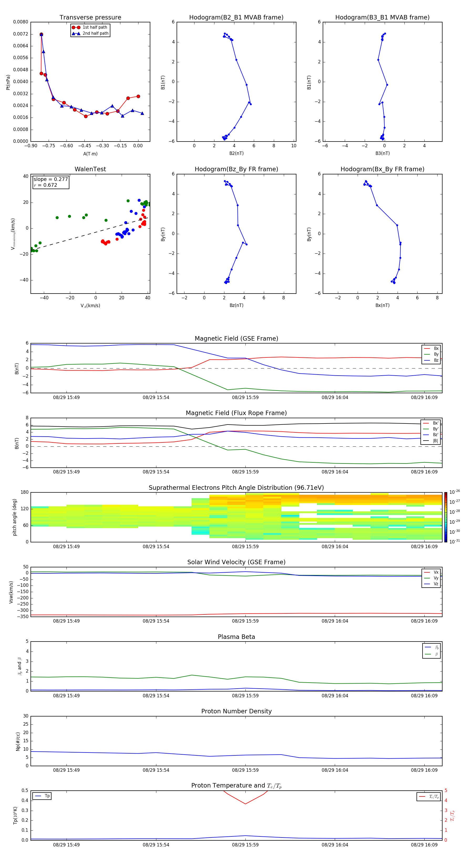Image resolution: width=473 pixels, height=868 pixels.
Task: Click the Hodogram(B3_B1 MVAB frame) title
Action: click(382, 18)
